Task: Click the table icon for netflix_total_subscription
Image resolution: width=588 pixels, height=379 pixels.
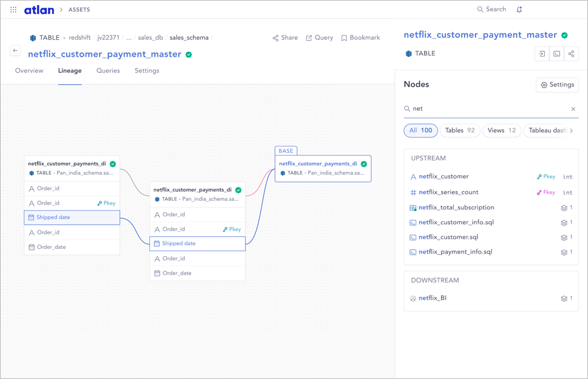Action: click(413, 207)
